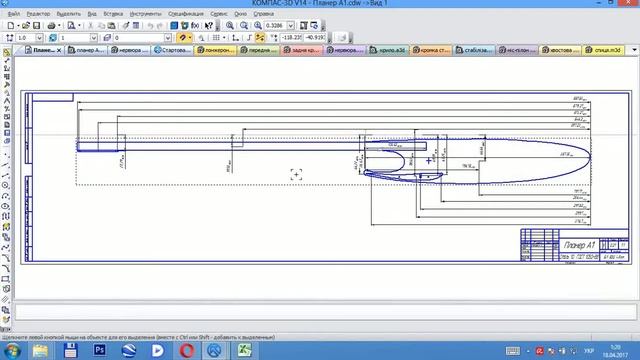Viewport: 640px width, 360px height.
Task: Open the Вставка menu
Action: coord(113,13)
